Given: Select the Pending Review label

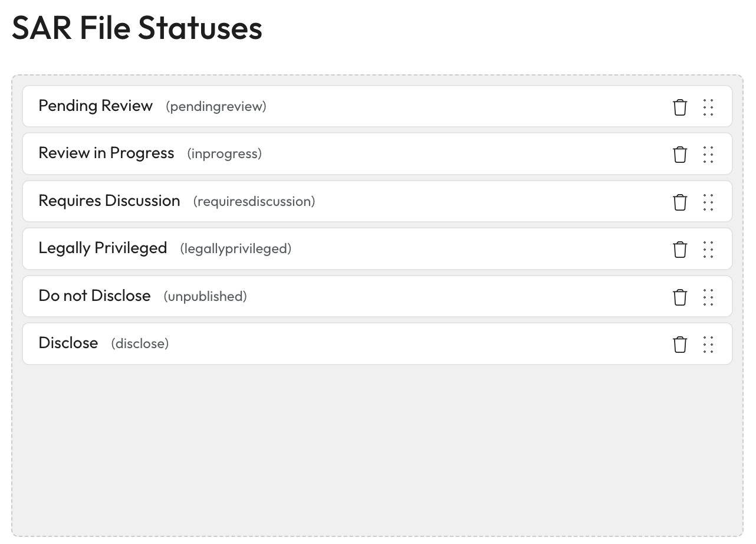Looking at the screenshot, I should point(96,106).
